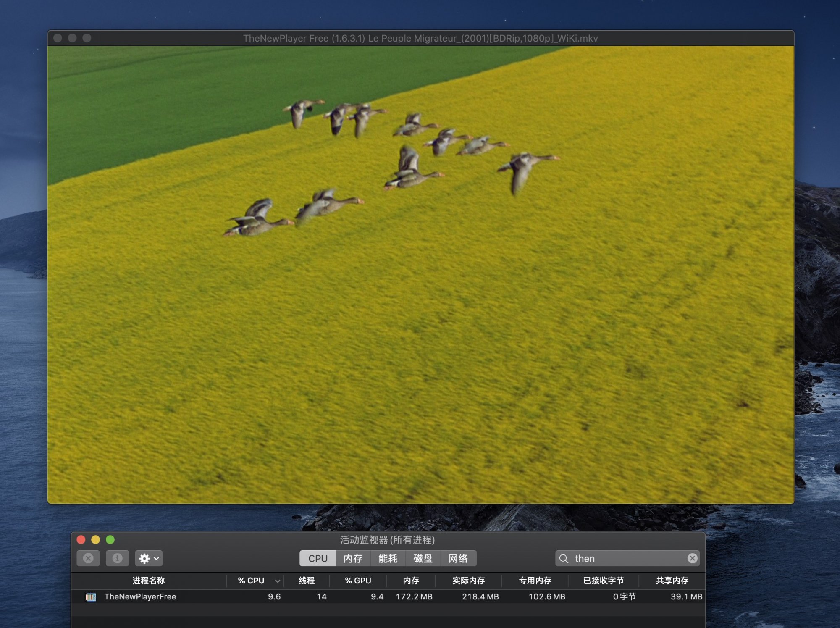The width and height of the screenshot is (840, 628).
Task: Sort by 内存 column header
Action: (411, 581)
